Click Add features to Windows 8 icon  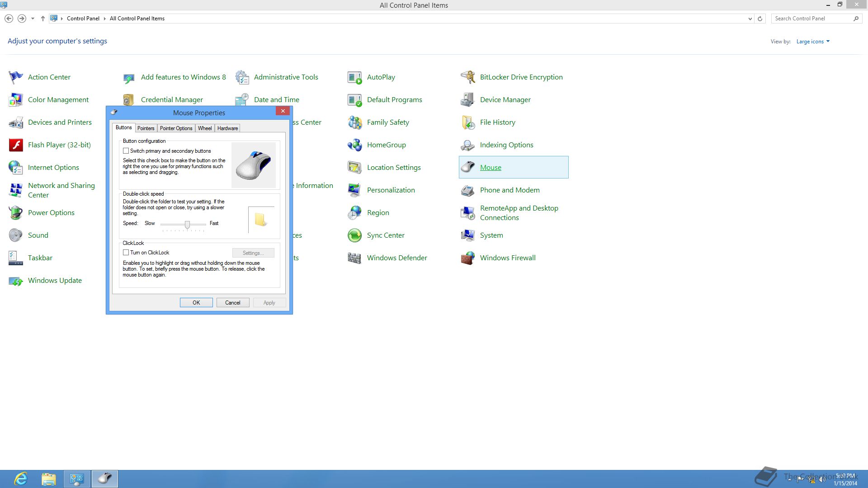pos(129,77)
